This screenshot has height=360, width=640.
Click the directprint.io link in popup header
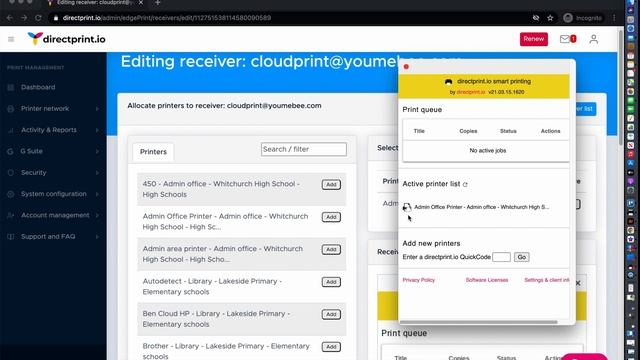471,92
